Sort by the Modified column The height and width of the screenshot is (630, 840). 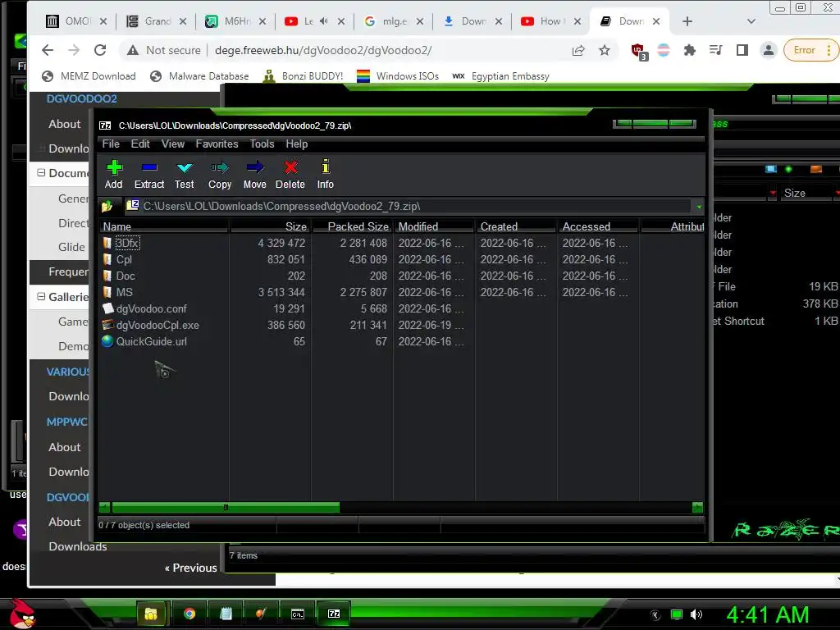click(435, 226)
